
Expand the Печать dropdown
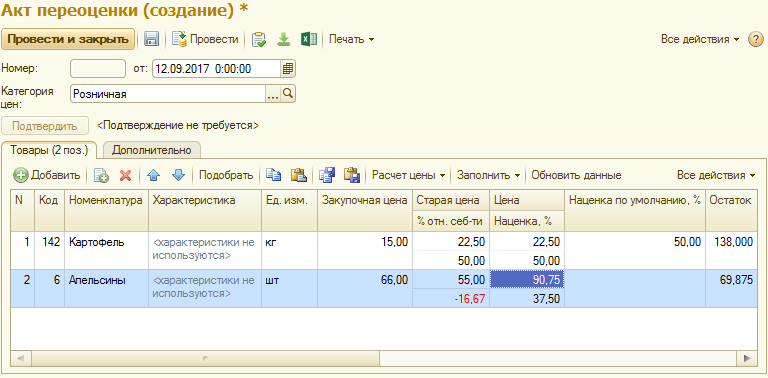tap(351, 39)
